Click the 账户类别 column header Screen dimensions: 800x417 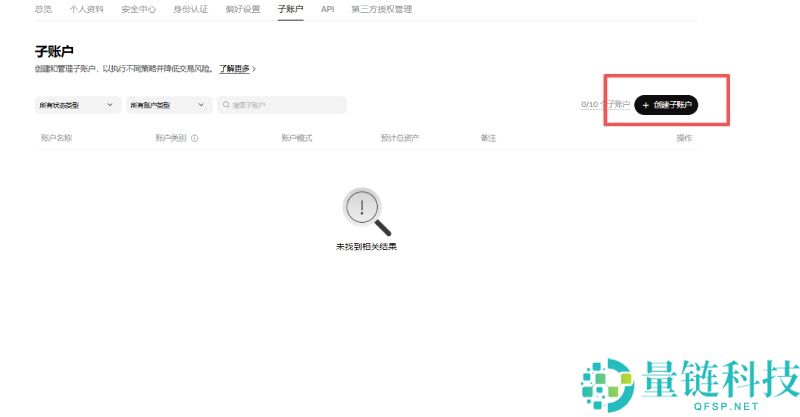171,138
